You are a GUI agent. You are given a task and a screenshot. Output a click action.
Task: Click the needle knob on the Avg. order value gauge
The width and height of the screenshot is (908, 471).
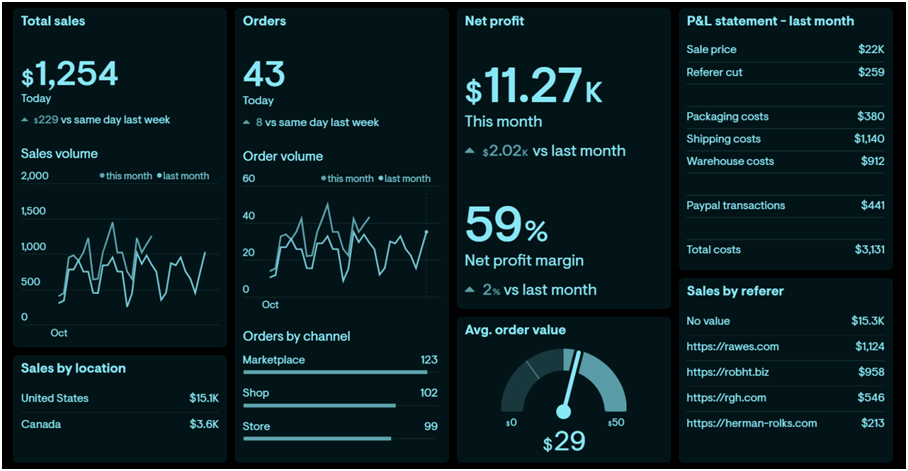(x=563, y=412)
